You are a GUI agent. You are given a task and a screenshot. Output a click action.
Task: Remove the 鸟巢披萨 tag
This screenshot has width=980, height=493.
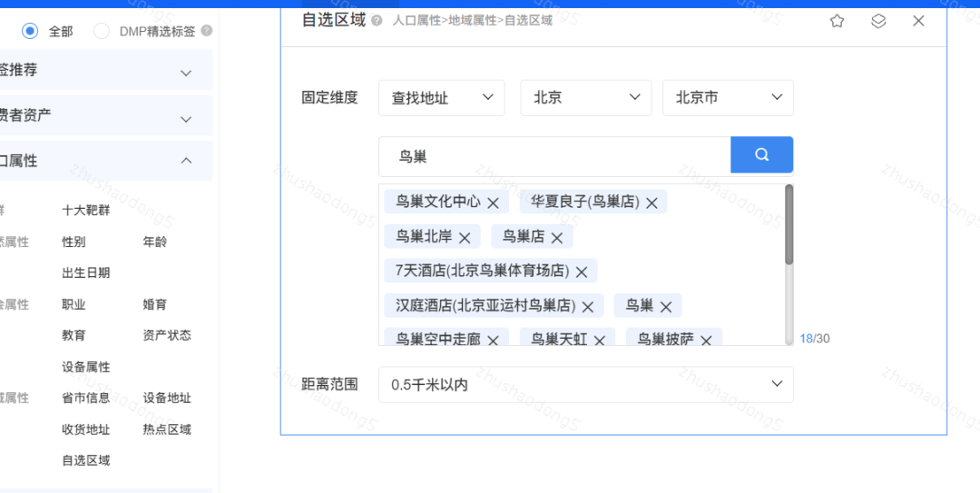(x=706, y=340)
